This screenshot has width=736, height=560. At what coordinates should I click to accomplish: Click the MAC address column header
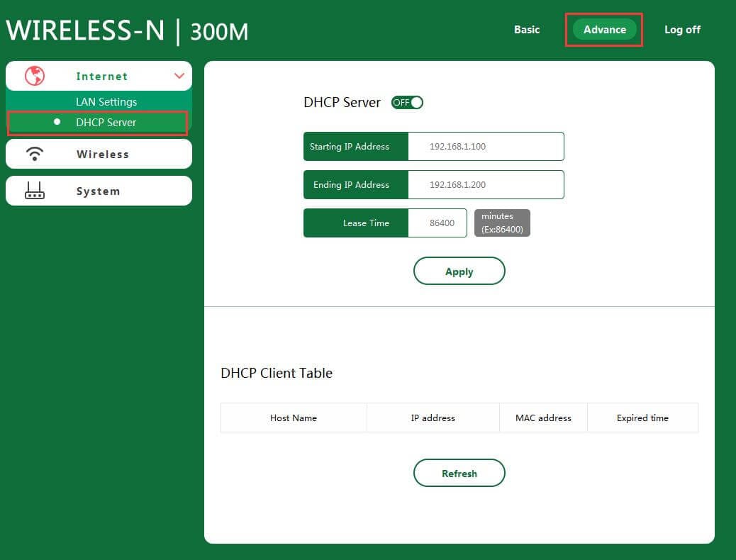(x=544, y=418)
